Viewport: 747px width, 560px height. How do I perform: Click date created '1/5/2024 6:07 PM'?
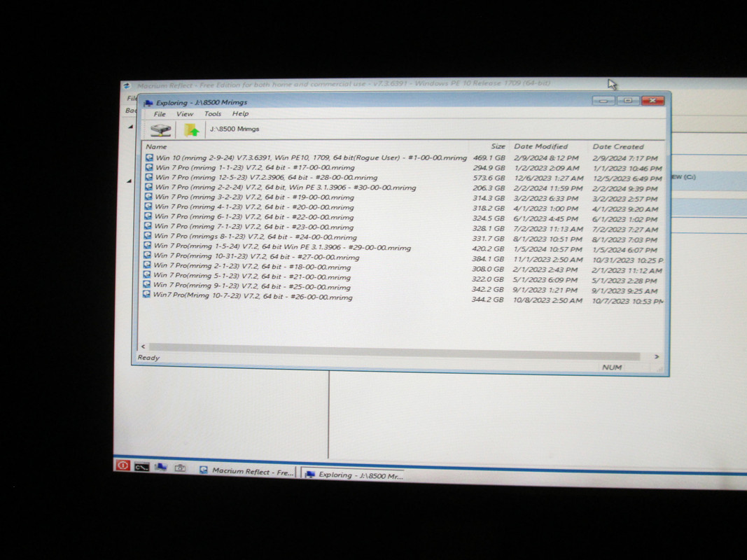[x=624, y=249]
